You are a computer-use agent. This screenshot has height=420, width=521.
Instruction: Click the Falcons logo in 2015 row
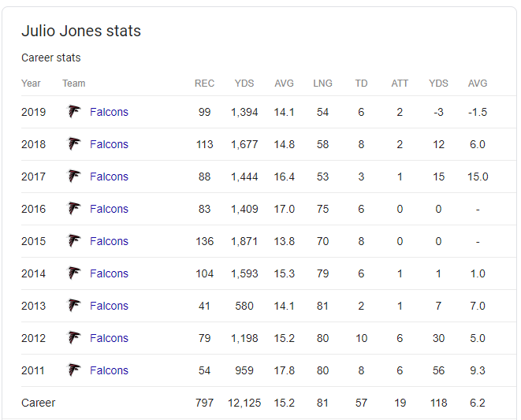74,241
